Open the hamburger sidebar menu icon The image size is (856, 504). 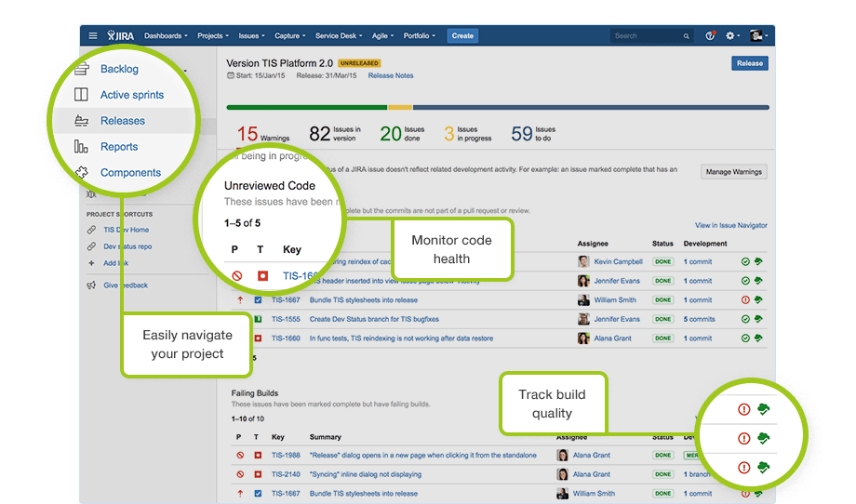click(x=92, y=36)
